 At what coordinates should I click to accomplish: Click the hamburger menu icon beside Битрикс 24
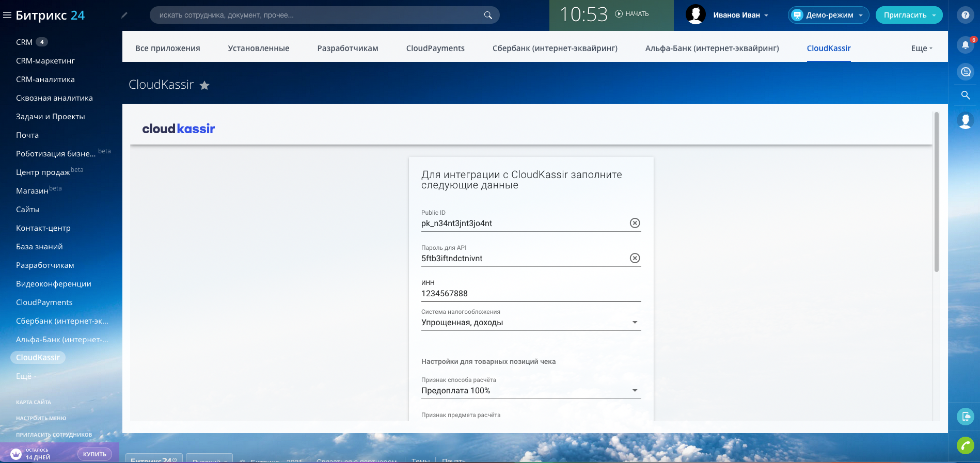coord(7,15)
